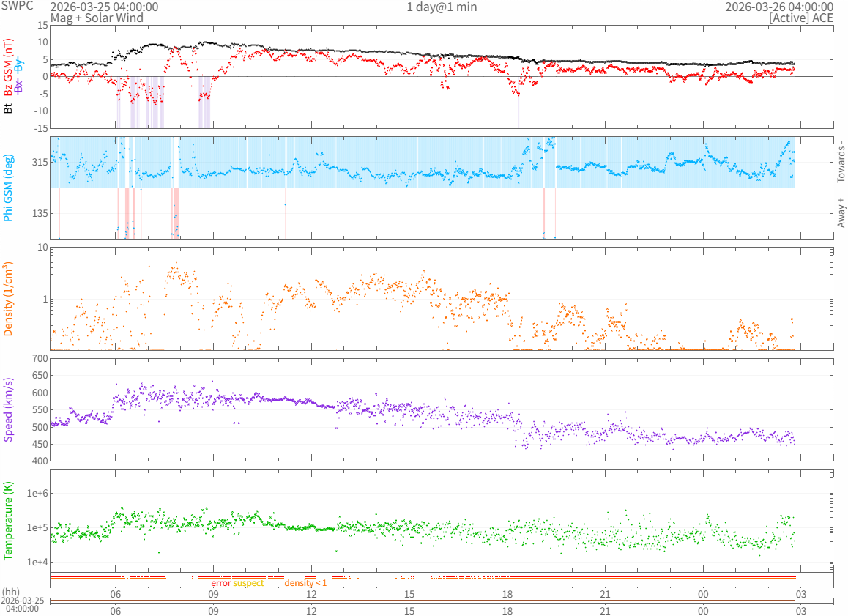Viewport: 848px width, 616px height.
Task: Click the 'Towards -' label beside Phi plot
Action: coord(841,161)
